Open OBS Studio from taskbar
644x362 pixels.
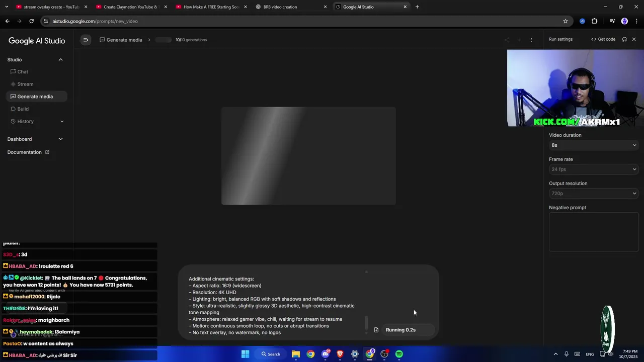pos(384,354)
